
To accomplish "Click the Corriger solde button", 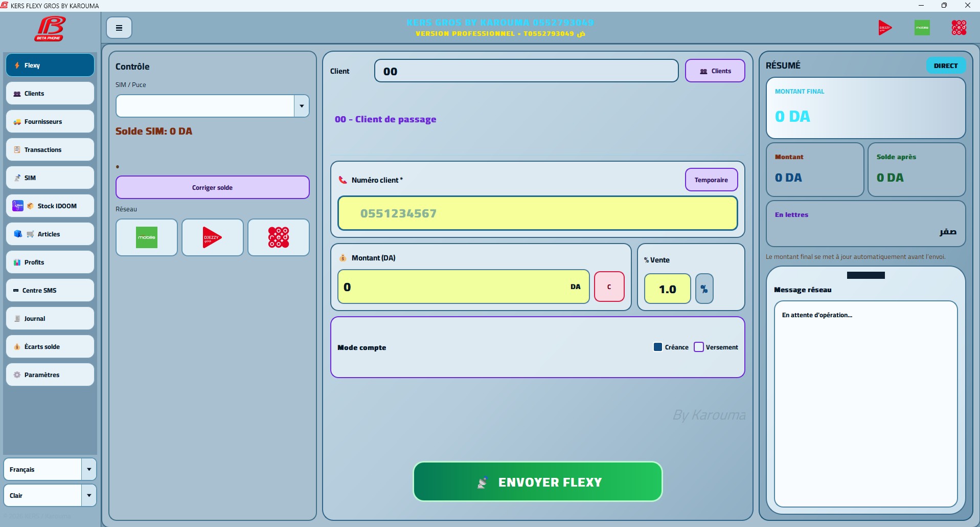I will [x=213, y=187].
